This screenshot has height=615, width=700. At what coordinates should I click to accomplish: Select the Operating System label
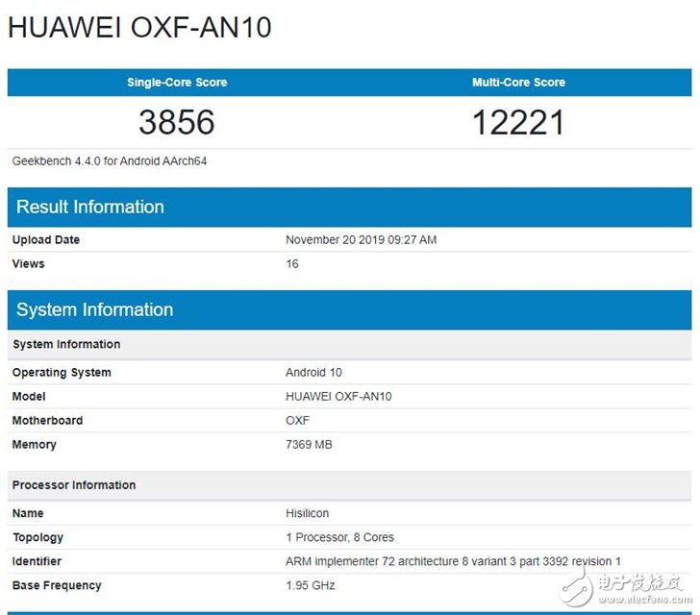coord(62,372)
